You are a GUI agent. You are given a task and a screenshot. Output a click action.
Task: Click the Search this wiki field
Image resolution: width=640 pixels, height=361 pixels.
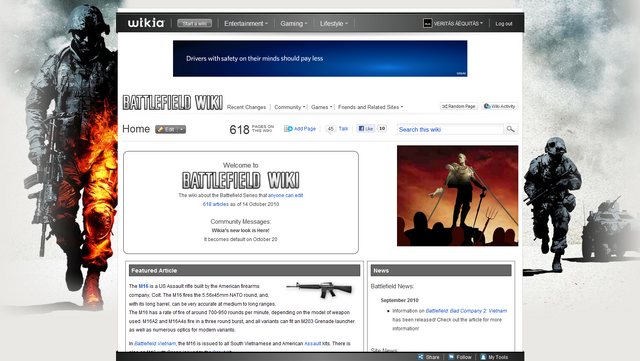(x=450, y=129)
